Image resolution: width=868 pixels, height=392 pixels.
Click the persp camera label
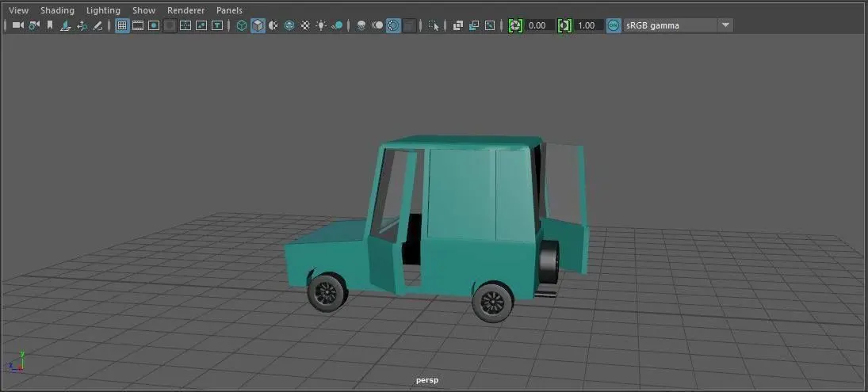427,380
